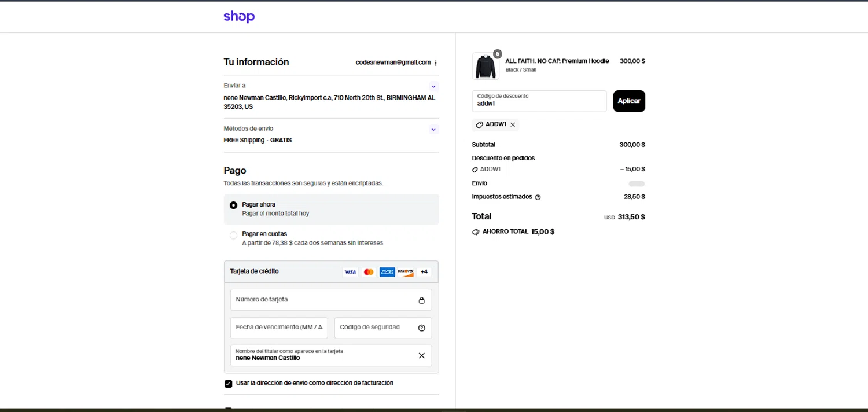This screenshot has height=412, width=868.
Task: Click the Ahorro total savings tag icon
Action: click(x=476, y=231)
